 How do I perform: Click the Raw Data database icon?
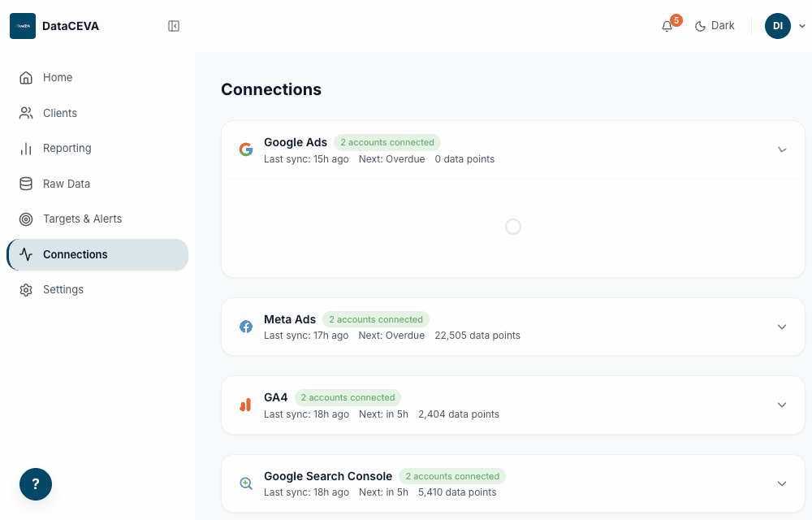pyautogui.click(x=26, y=184)
